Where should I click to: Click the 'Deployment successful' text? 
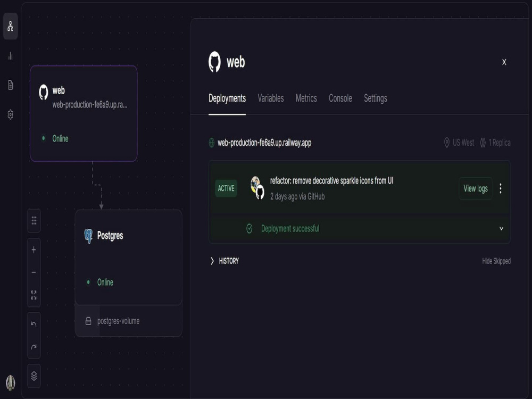(x=290, y=229)
